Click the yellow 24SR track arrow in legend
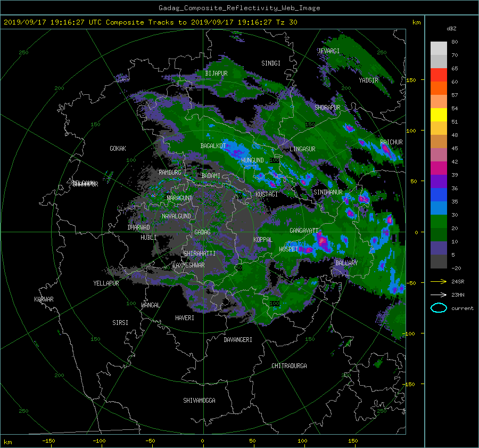 click(439, 281)
